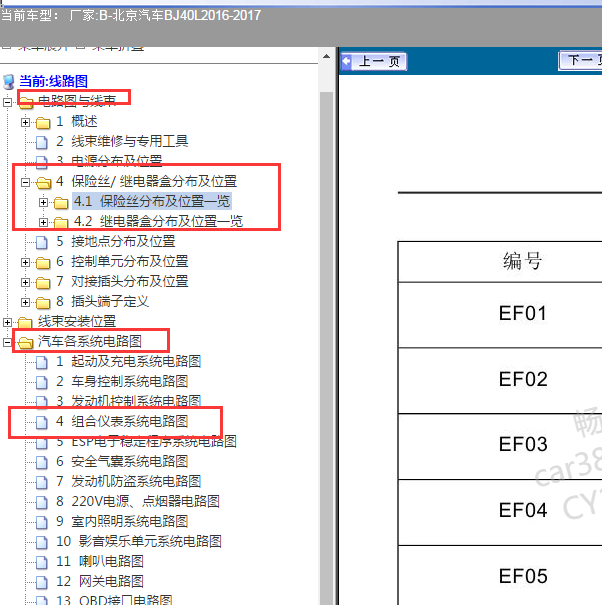This screenshot has width=602, height=605.
Task: Click folder icon of 4.2 继电器盒分布及位置一览
Action: tap(61, 222)
